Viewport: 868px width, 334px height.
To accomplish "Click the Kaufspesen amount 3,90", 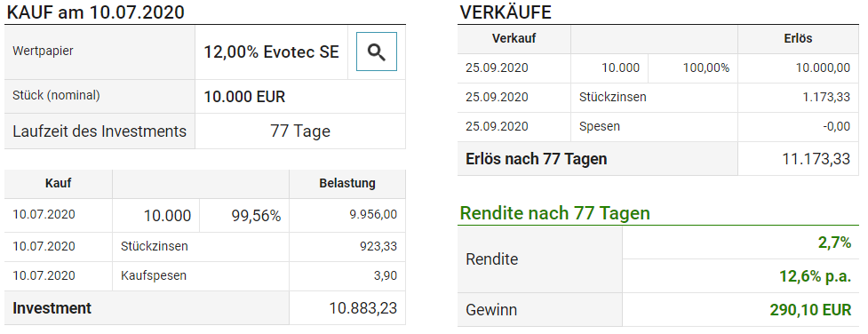I will 386,276.
